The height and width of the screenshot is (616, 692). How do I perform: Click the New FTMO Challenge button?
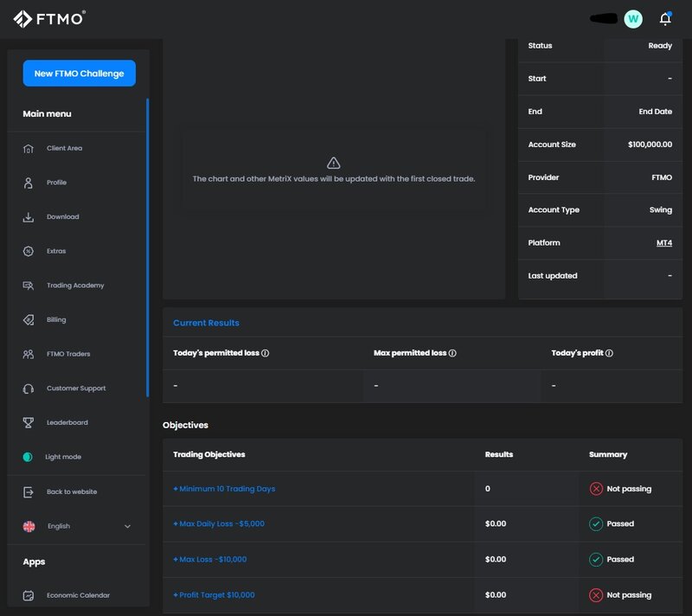[x=79, y=74]
